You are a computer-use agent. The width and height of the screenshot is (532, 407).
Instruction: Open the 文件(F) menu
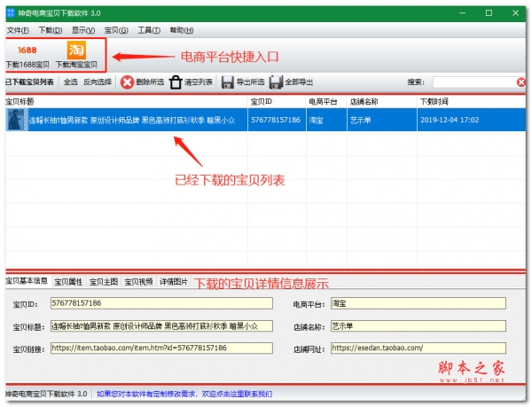point(18,30)
